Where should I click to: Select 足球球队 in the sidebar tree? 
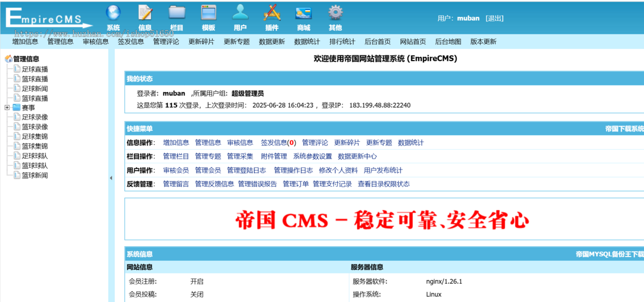point(35,156)
